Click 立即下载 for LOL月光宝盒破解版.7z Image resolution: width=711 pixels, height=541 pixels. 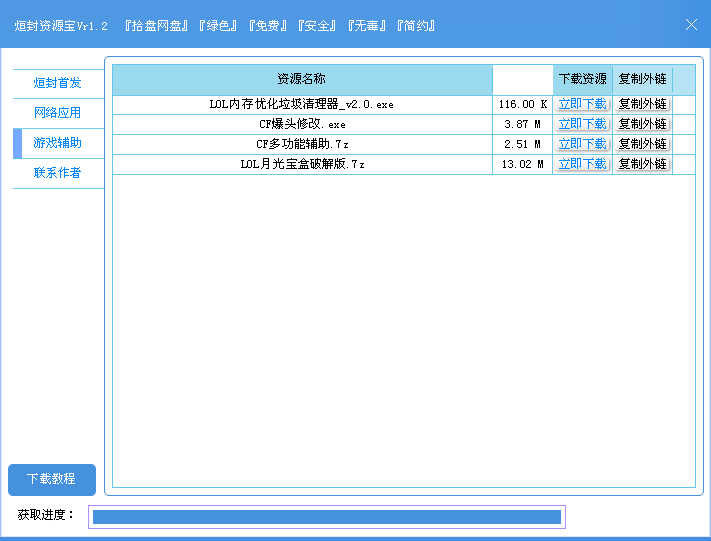point(582,164)
